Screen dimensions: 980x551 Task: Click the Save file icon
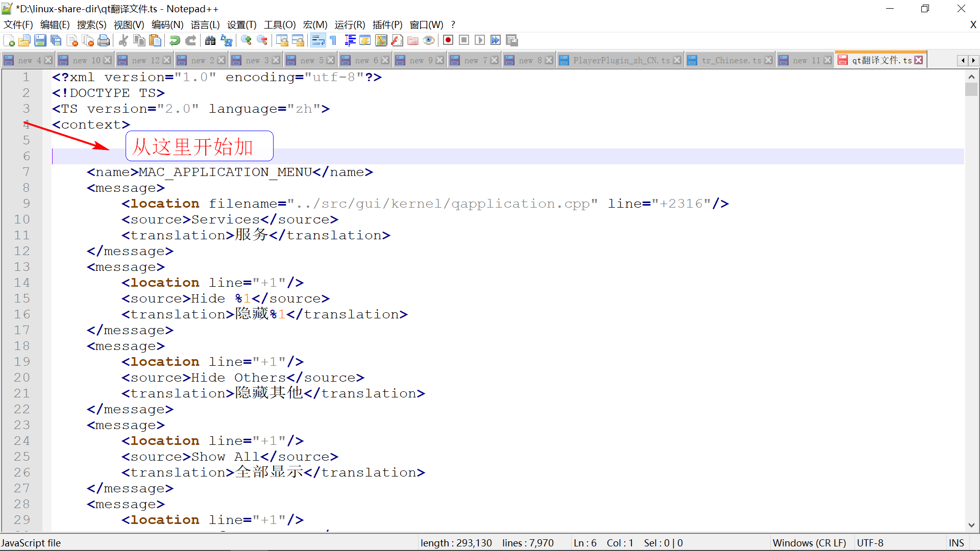40,40
